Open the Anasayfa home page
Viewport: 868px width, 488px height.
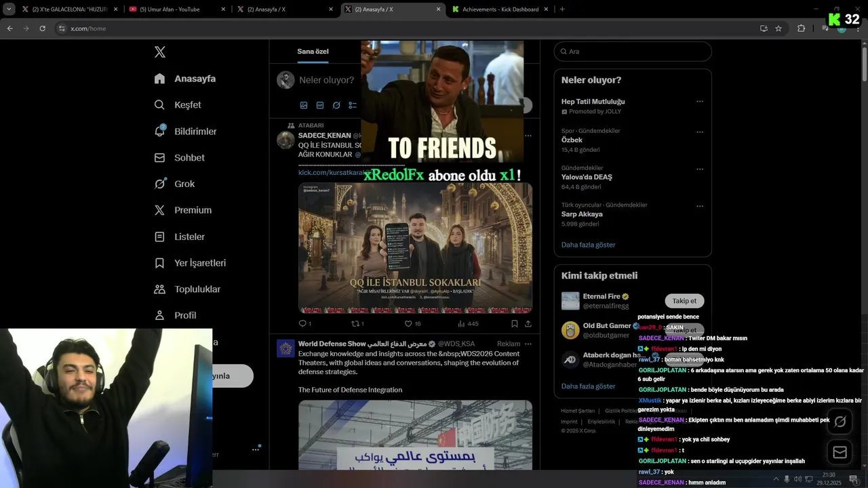coord(185,79)
